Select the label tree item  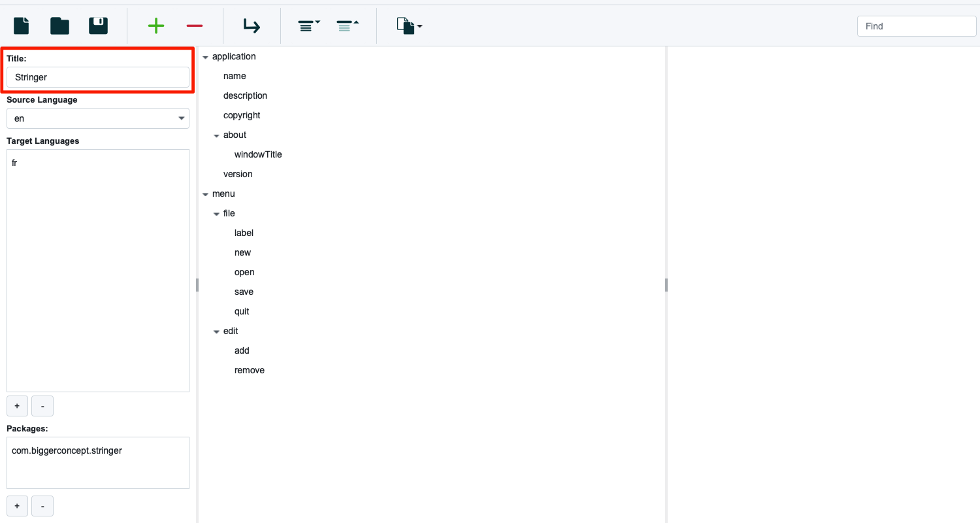(244, 233)
